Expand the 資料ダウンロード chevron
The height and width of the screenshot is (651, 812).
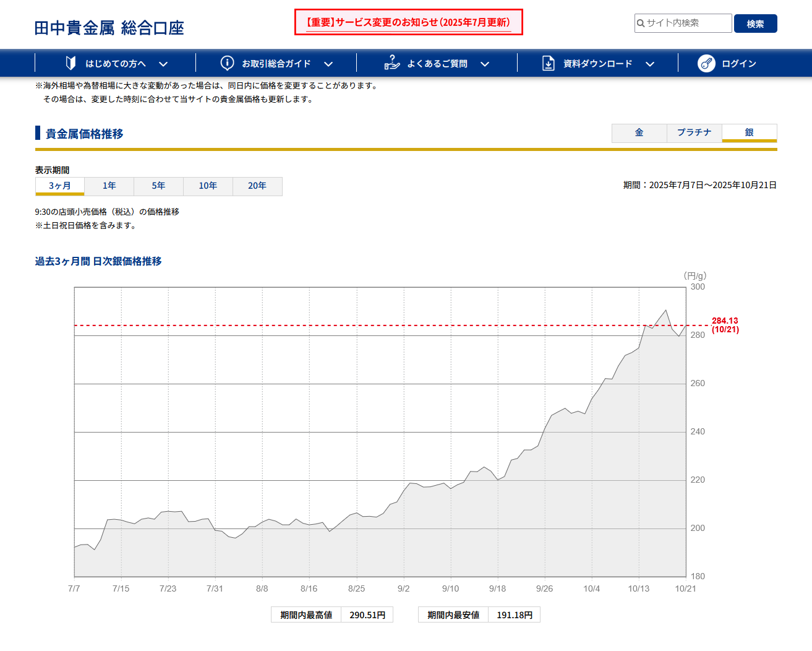coord(650,64)
